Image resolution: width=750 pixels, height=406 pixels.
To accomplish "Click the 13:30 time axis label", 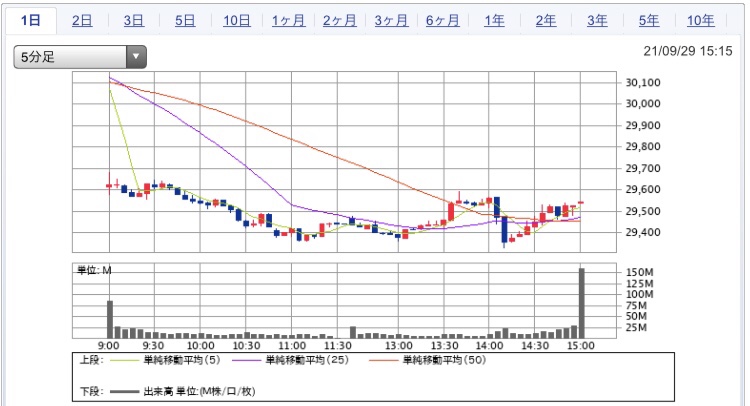I will pyautogui.click(x=444, y=346).
